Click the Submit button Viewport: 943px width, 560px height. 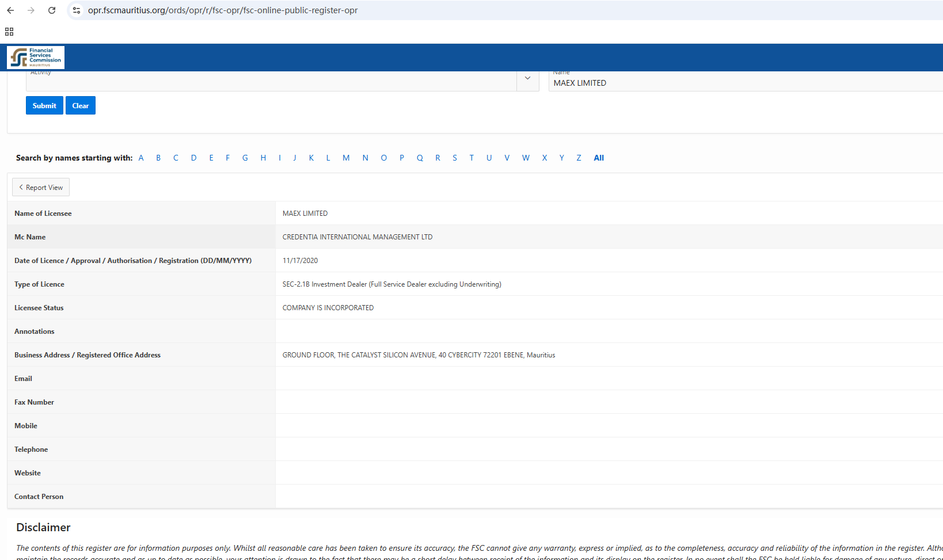coord(44,105)
